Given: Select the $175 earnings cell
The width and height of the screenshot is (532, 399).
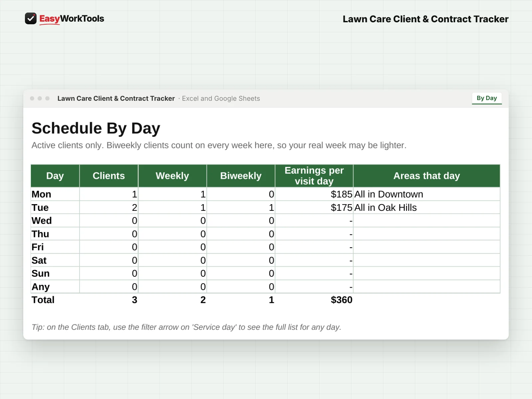Looking at the screenshot, I should 314,207.
